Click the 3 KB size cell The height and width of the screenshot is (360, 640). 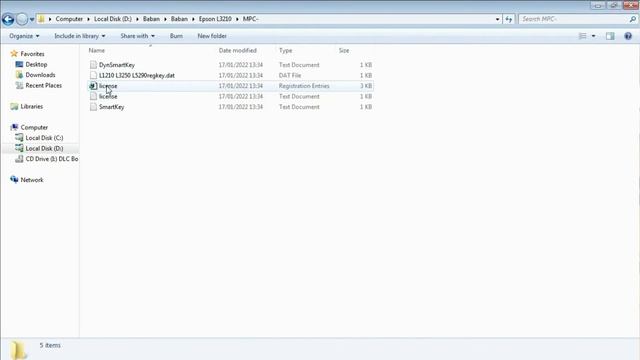366,86
